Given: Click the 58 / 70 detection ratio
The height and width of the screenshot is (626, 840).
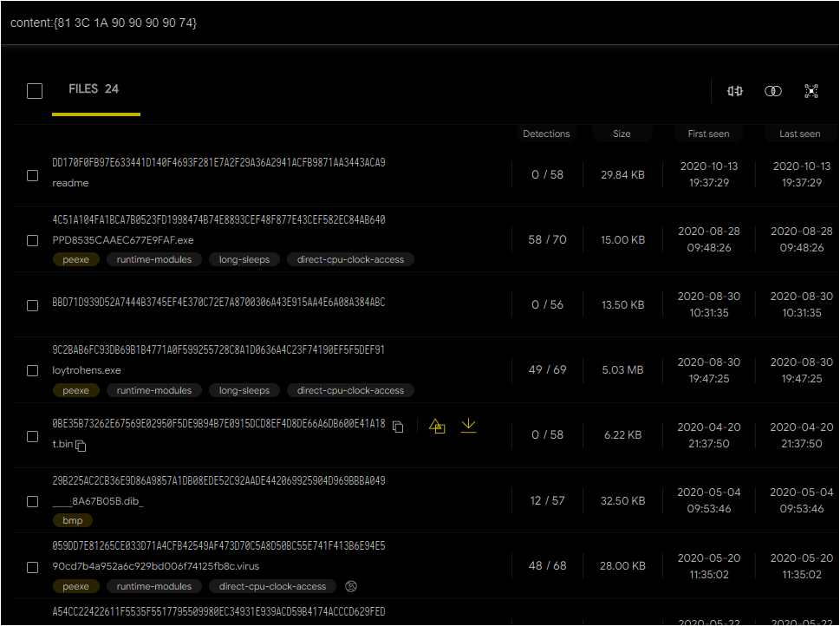Looking at the screenshot, I should (x=547, y=239).
